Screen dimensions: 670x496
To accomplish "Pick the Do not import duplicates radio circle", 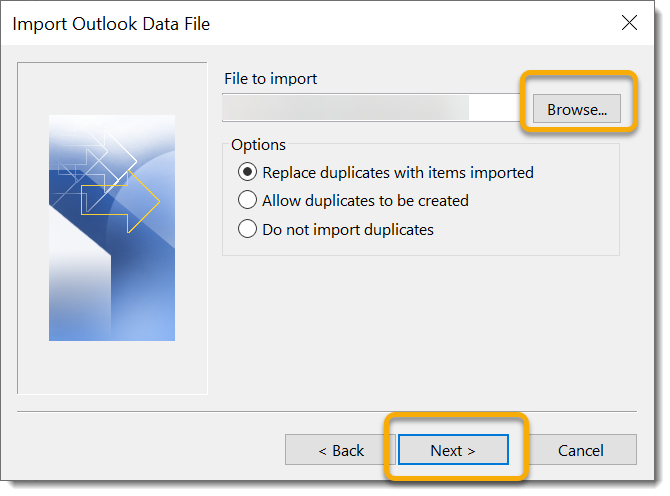I will pyautogui.click(x=248, y=229).
